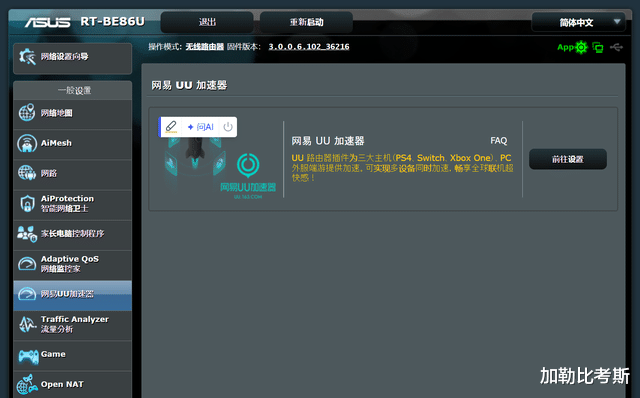This screenshot has width=640, height=398.
Task: Select Open NAT menu item
Action: [x=73, y=385]
